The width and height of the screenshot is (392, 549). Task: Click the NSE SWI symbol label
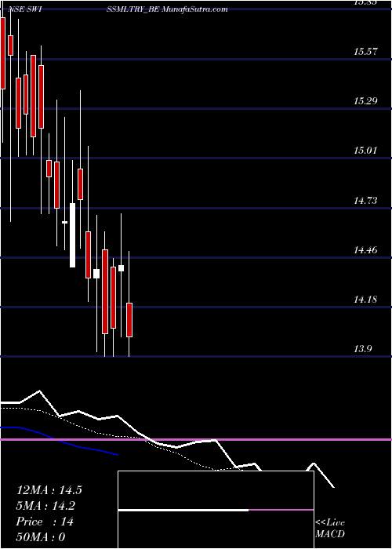click(x=25, y=9)
